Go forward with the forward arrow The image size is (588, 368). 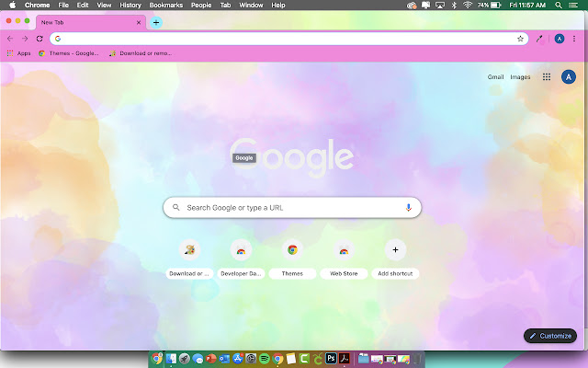click(x=25, y=39)
